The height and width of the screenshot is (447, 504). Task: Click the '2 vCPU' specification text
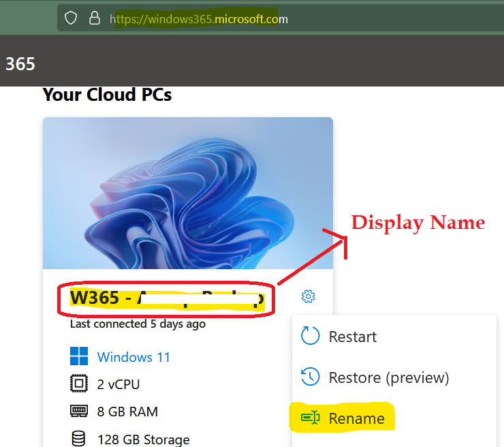119,384
